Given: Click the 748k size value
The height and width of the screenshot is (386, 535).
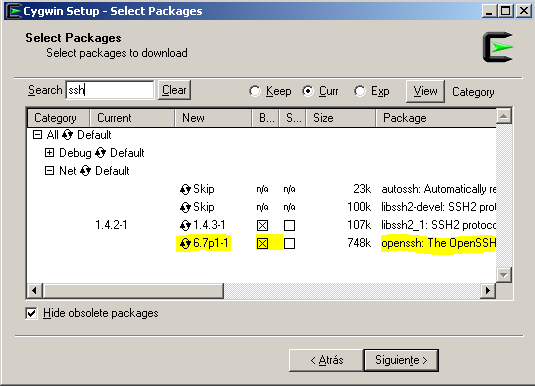Looking at the screenshot, I should tap(359, 243).
